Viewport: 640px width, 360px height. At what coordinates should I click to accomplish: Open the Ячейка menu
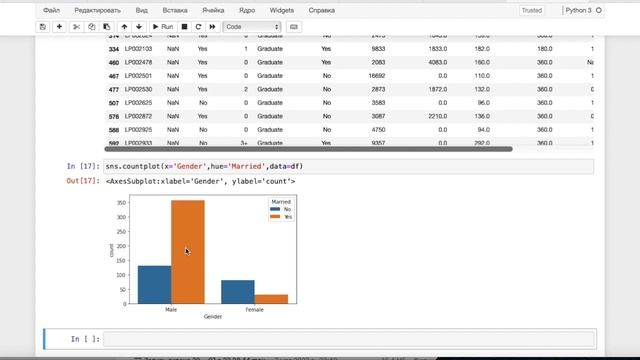[x=213, y=10]
